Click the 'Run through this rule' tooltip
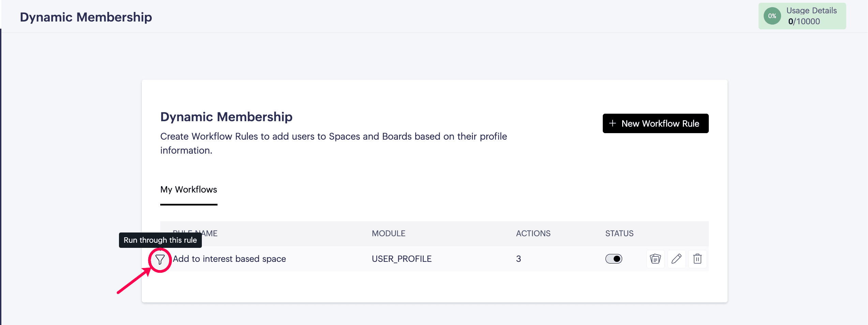This screenshot has height=325, width=868. 160,240
